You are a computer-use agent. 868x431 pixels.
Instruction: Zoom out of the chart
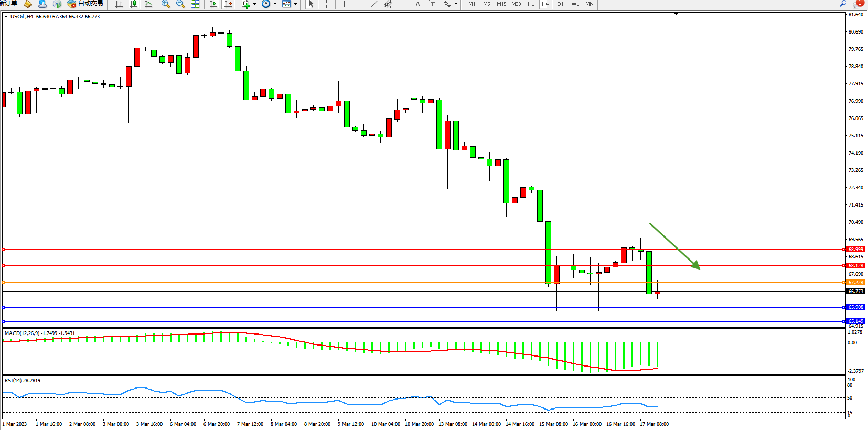(180, 4)
